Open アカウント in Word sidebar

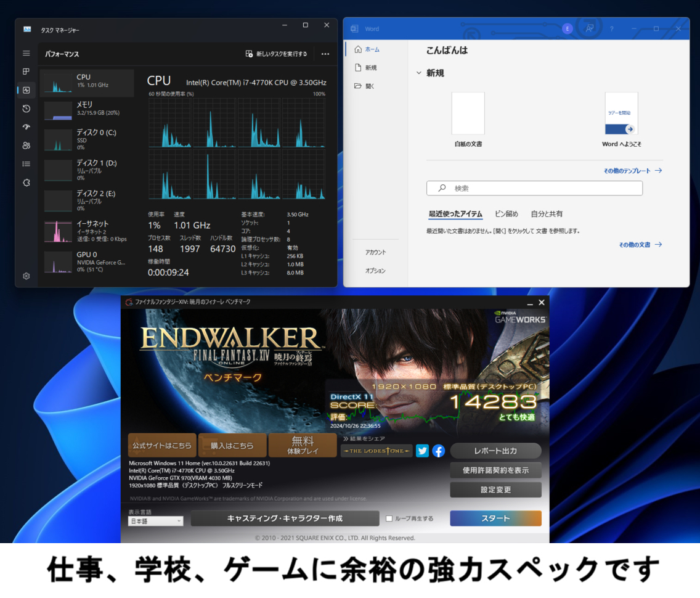pyautogui.click(x=375, y=252)
